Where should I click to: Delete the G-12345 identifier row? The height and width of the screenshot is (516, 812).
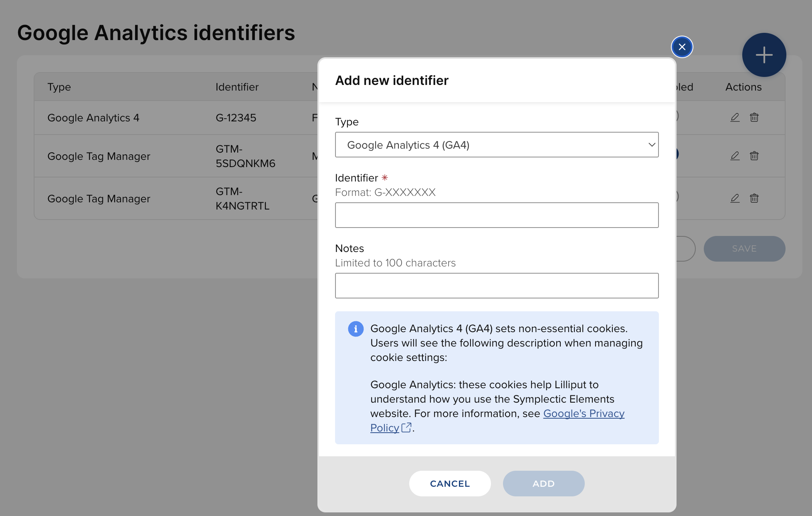click(x=754, y=117)
